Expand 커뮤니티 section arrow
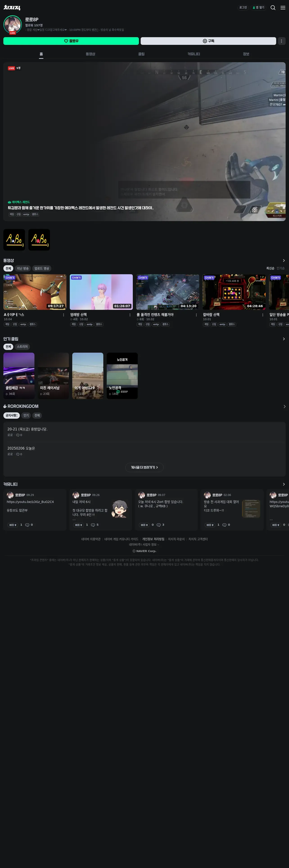289x868 pixels. [284, 484]
